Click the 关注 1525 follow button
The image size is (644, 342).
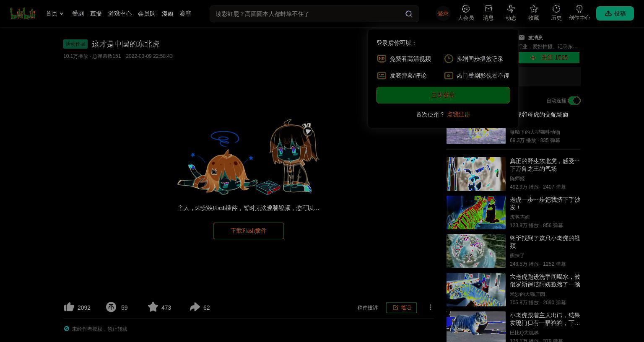coord(549,57)
